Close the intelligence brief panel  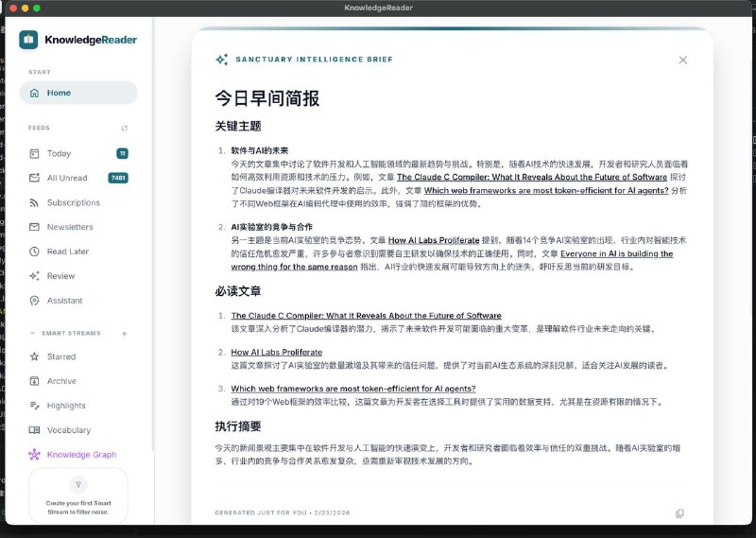[682, 60]
